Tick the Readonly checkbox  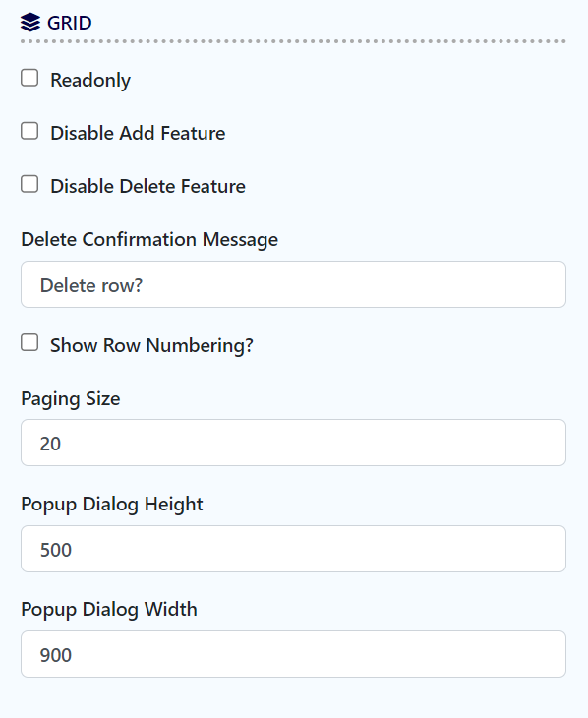pyautogui.click(x=29, y=78)
